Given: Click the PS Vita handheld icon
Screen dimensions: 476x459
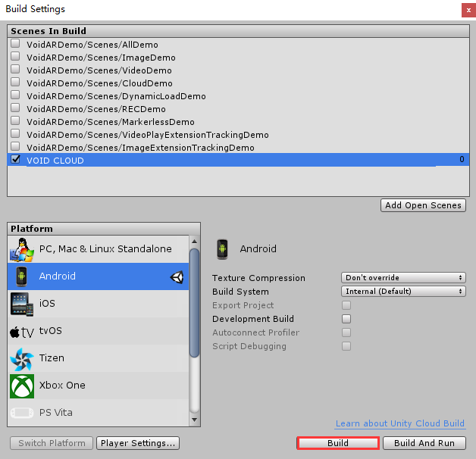Looking at the screenshot, I should tap(22, 413).
